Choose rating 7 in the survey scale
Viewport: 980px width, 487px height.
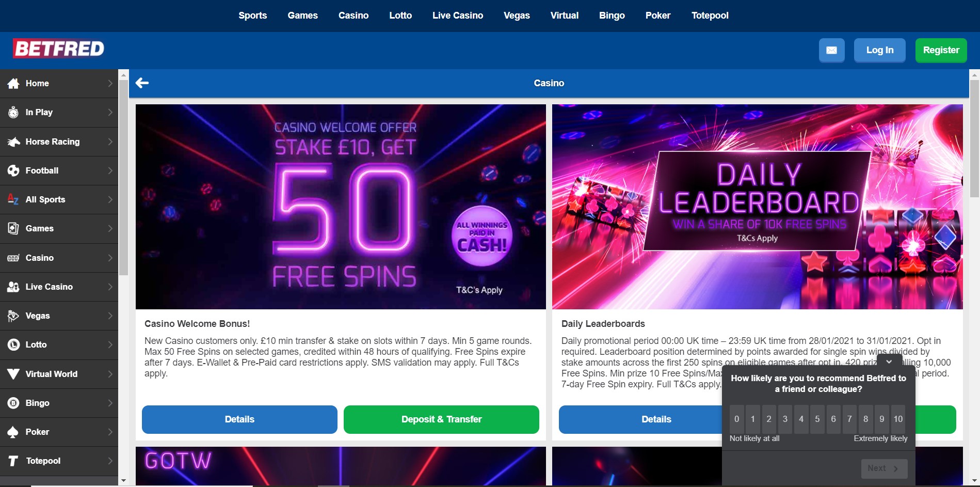point(849,419)
